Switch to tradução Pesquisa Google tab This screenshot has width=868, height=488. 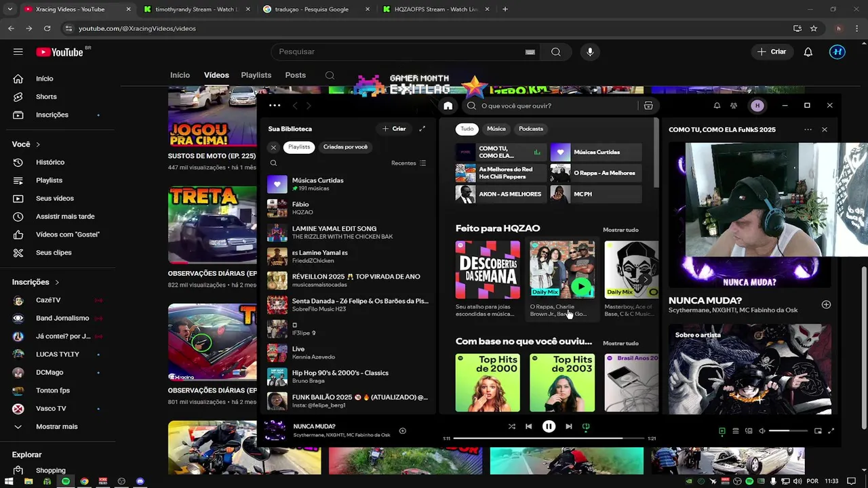click(315, 9)
